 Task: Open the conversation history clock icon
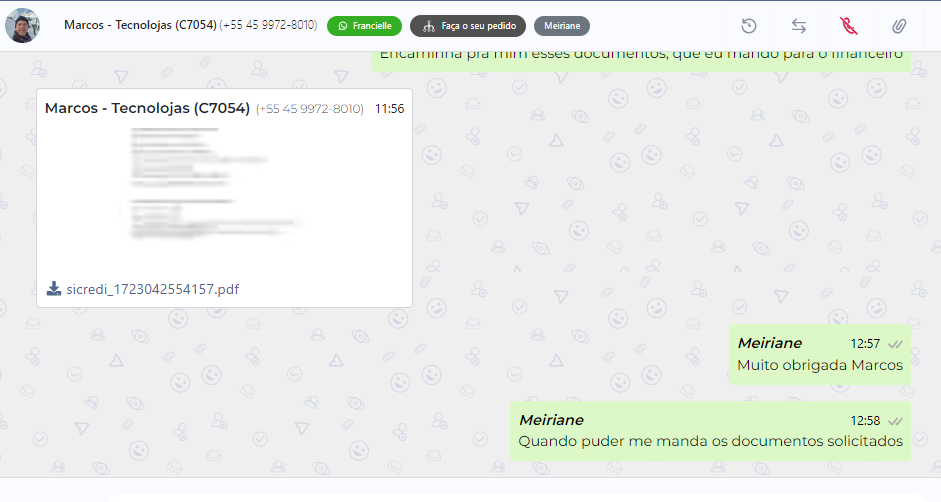[748, 26]
